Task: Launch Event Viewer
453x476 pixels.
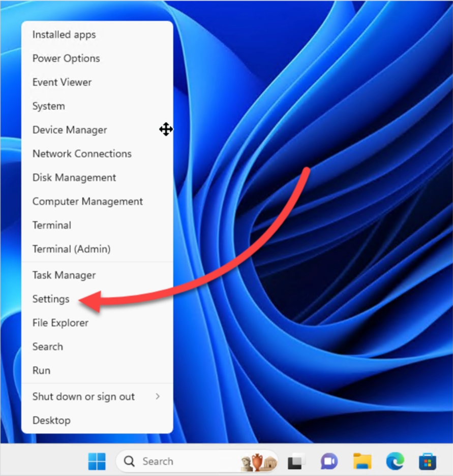Action: point(97,82)
